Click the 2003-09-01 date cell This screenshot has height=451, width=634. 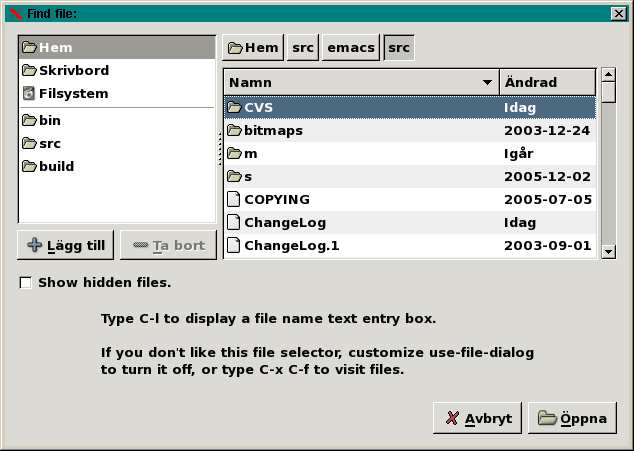tap(547, 246)
